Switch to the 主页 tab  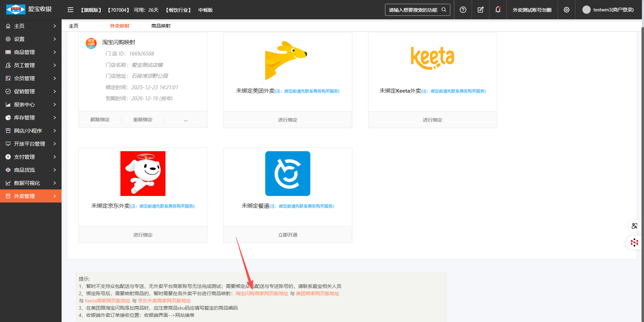74,26
